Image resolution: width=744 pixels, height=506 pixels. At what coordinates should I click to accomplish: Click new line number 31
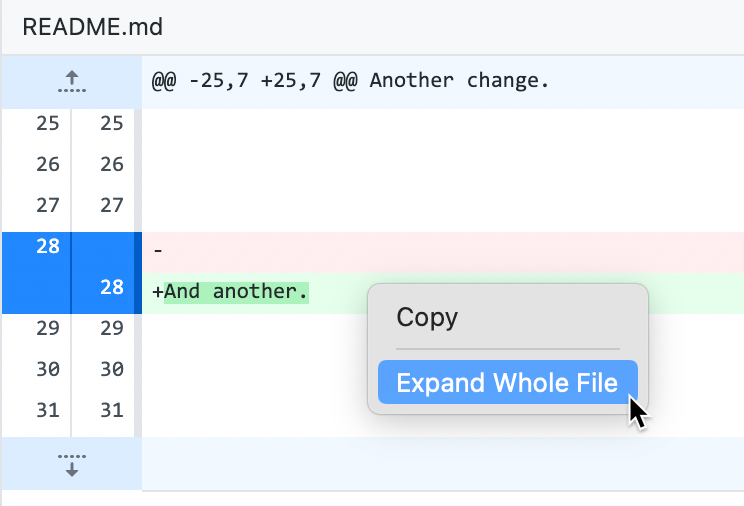coord(111,410)
